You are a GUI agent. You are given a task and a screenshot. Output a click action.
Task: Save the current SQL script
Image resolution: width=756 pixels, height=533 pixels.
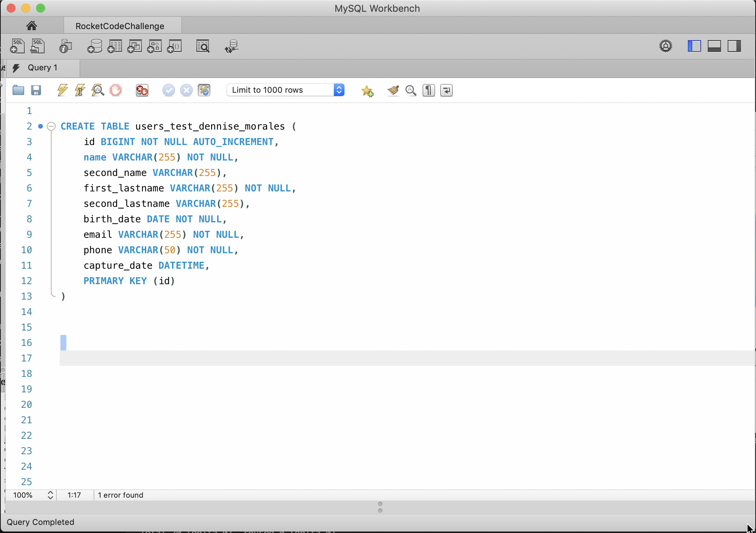[36, 90]
